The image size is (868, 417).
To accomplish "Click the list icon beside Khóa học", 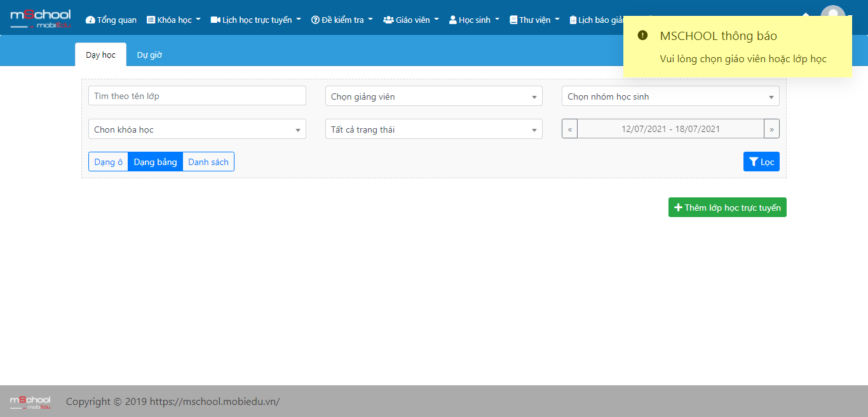I will [151, 20].
